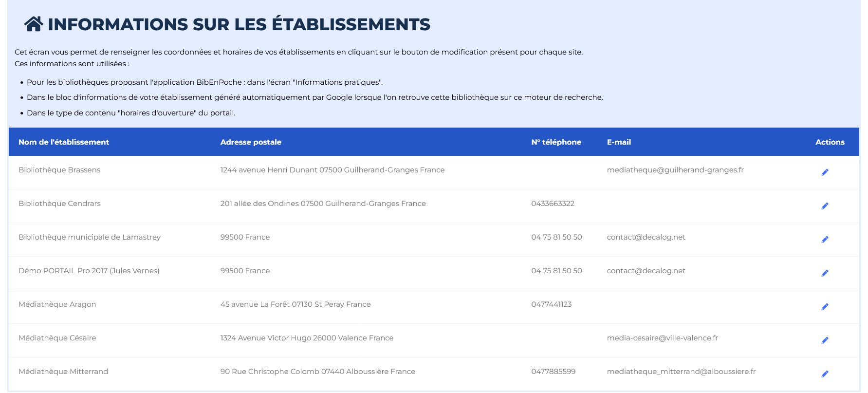Click the 'Informations sur les établissements' heading
Image resolution: width=868 pixels, height=393 pixels.
click(x=239, y=24)
